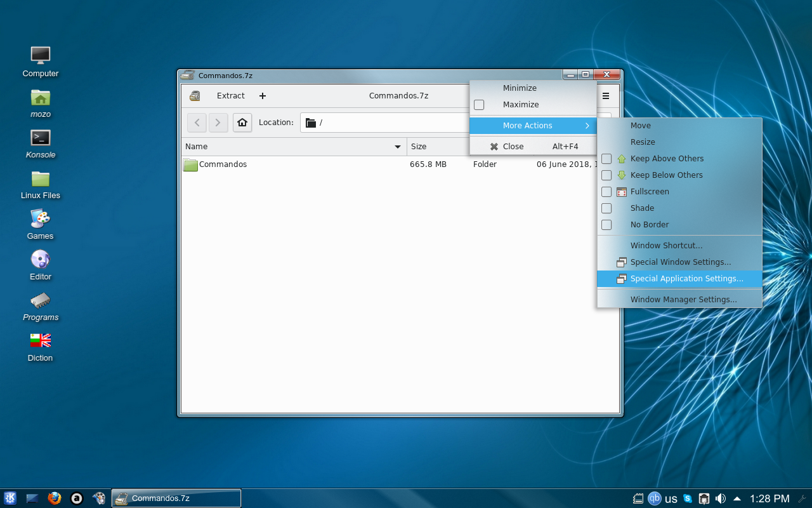The height and width of the screenshot is (508, 812).
Task: Open the Diction dictionary icon
Action: (x=41, y=341)
